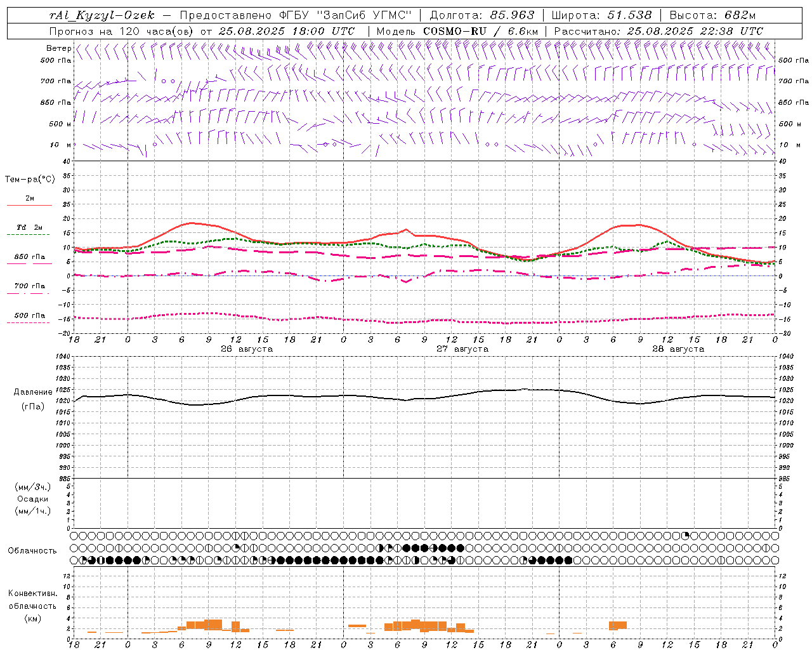The width and height of the screenshot is (812, 650).
Task: Click the '500 м' wind level label on left
Action: click(x=60, y=124)
